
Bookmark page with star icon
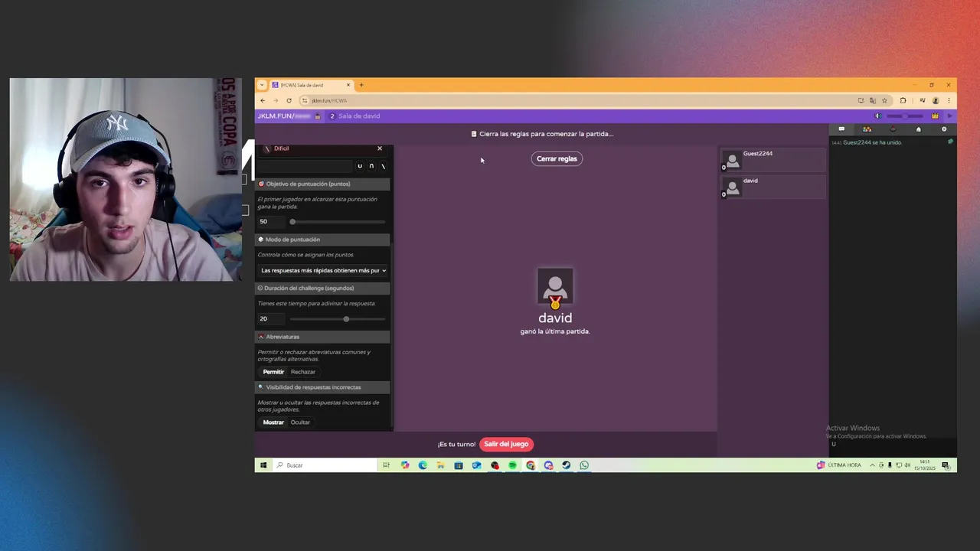[x=884, y=100]
